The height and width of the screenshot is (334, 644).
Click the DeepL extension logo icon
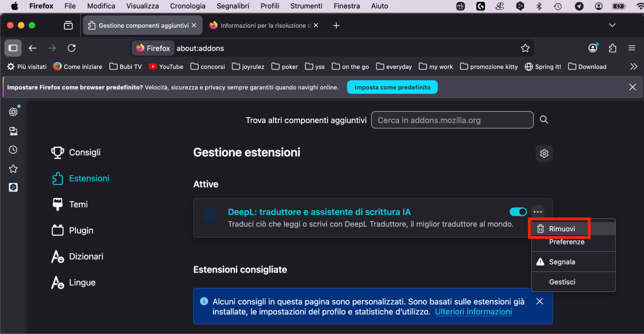coord(211,215)
